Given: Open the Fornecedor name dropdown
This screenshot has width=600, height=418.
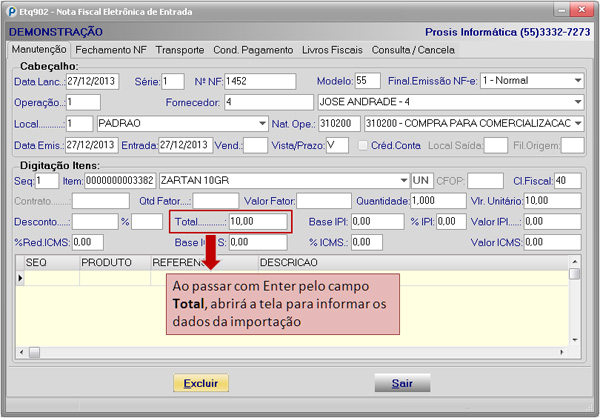Looking at the screenshot, I should click(577, 102).
